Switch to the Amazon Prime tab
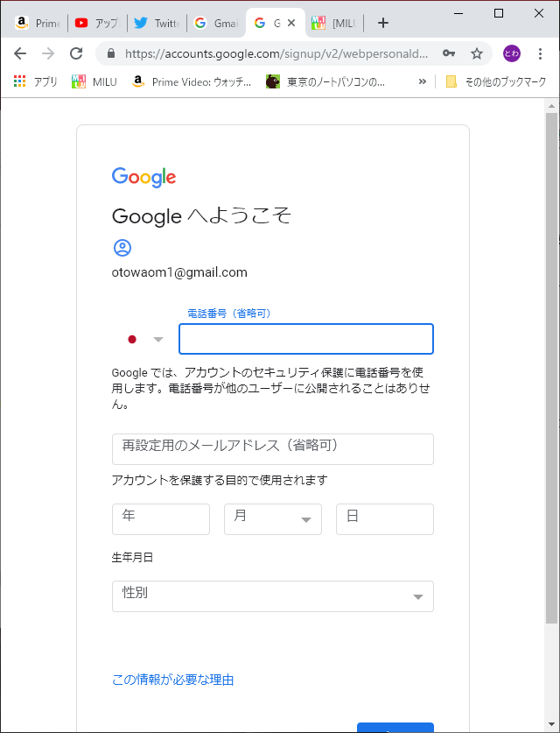Image resolution: width=560 pixels, height=733 pixels. [x=38, y=23]
